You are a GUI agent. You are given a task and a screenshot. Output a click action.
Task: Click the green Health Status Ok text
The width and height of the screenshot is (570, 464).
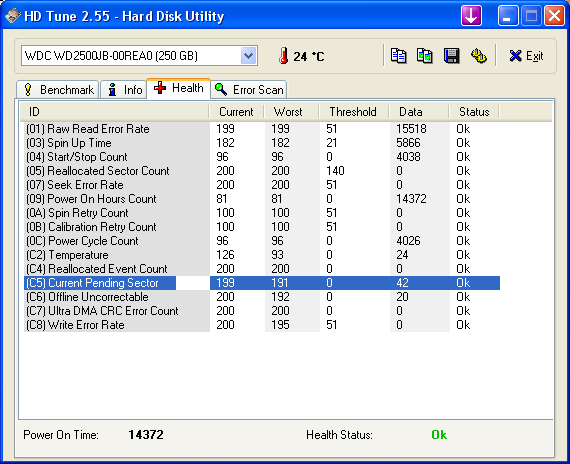(439, 435)
